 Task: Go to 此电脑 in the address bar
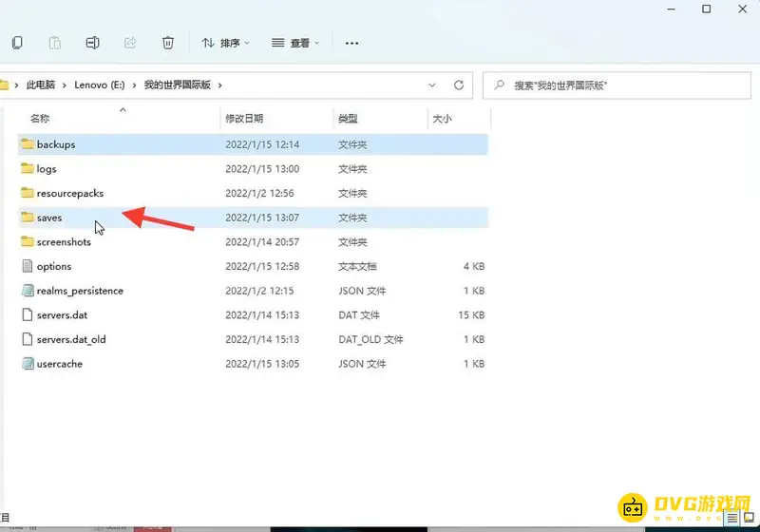[x=40, y=85]
